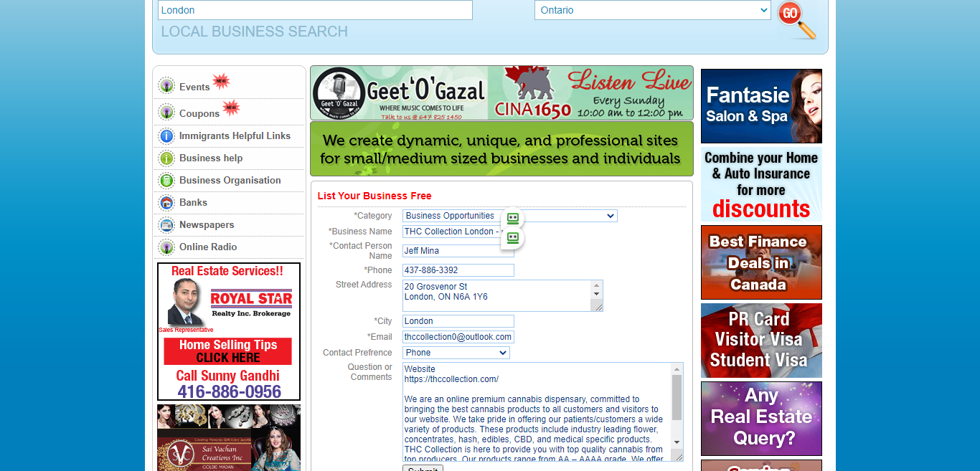
Task: Go to Business help page
Action: click(211, 158)
